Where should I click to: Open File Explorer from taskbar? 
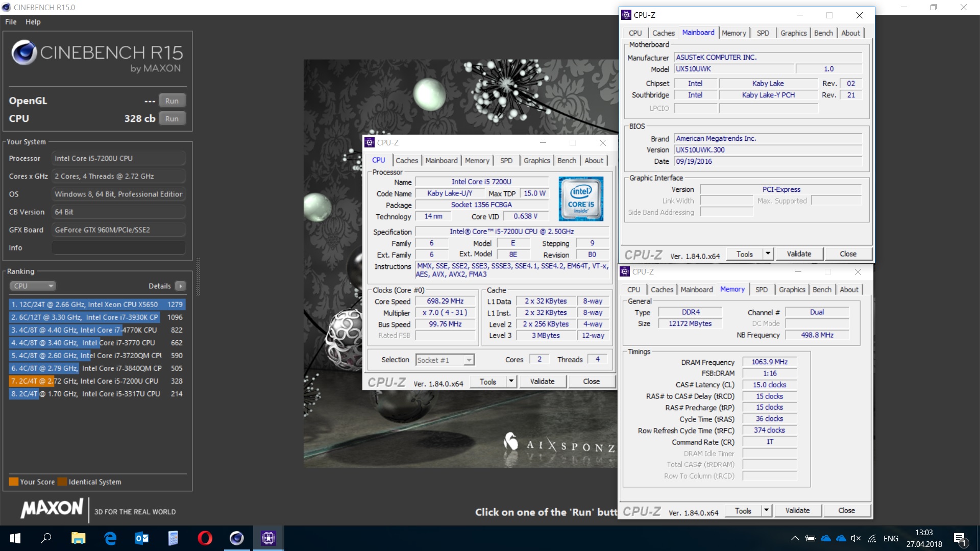[x=78, y=538]
